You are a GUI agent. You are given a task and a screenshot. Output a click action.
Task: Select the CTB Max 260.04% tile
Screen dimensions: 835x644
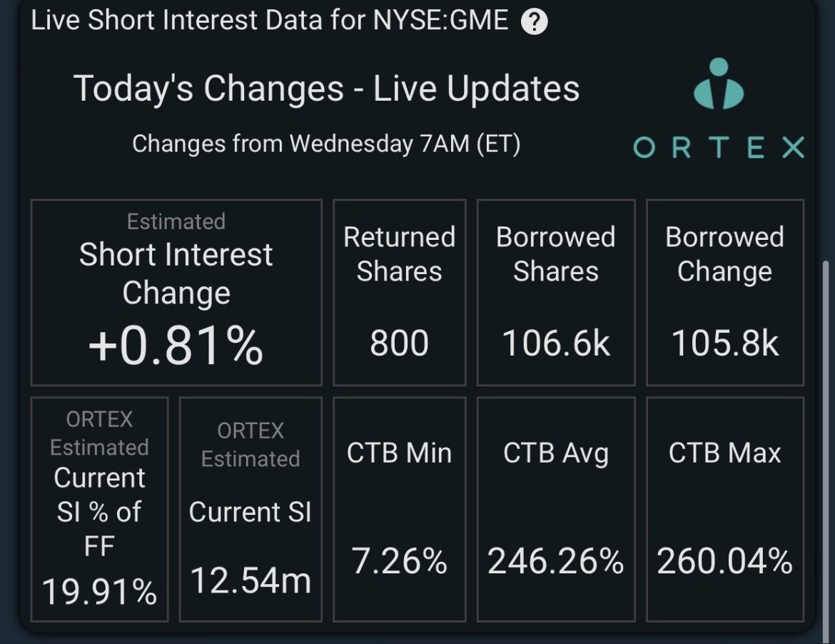(725, 509)
